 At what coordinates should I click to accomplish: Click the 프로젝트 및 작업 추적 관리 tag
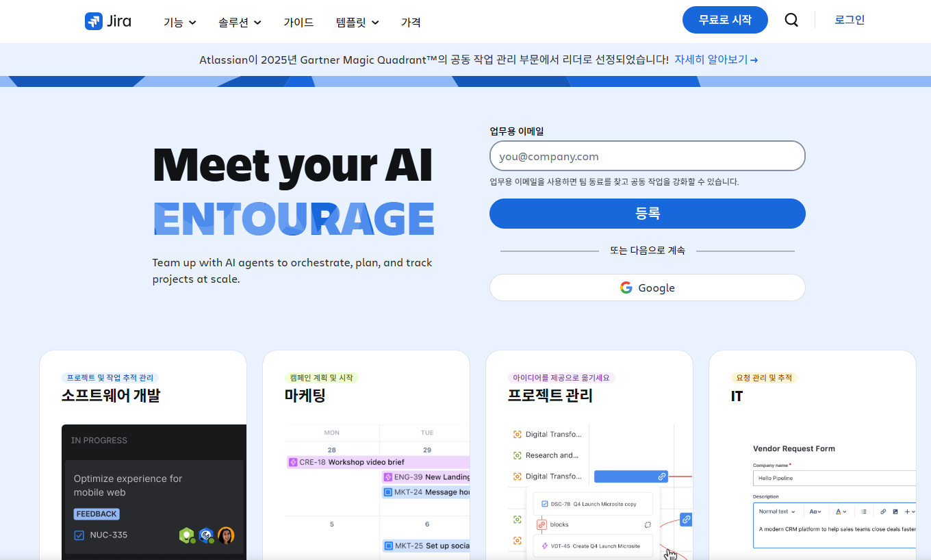110,378
